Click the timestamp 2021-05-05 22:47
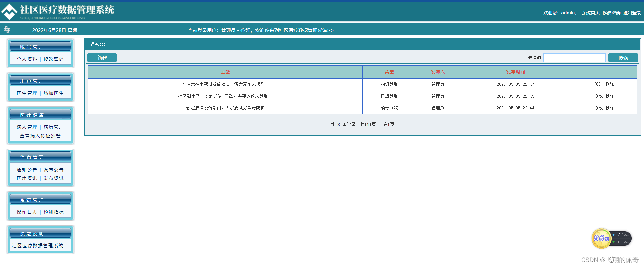Image resolution: width=644 pixels, height=266 pixels. (x=515, y=84)
